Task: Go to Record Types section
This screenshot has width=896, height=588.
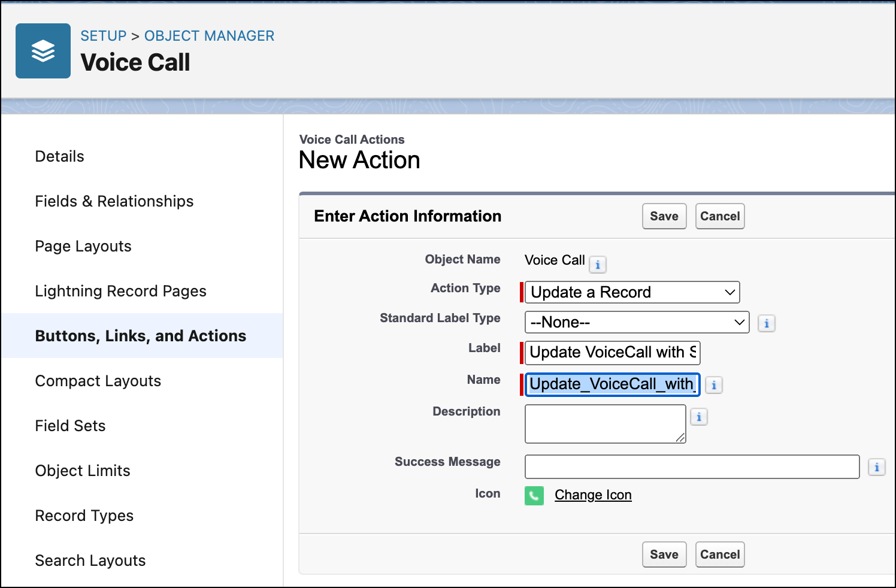Action: click(84, 516)
